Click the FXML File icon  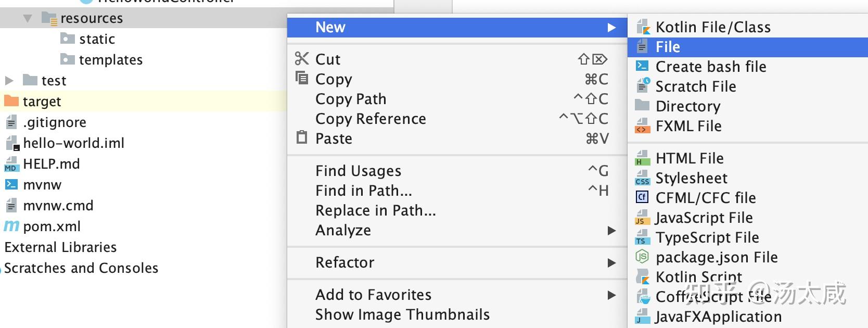643,125
